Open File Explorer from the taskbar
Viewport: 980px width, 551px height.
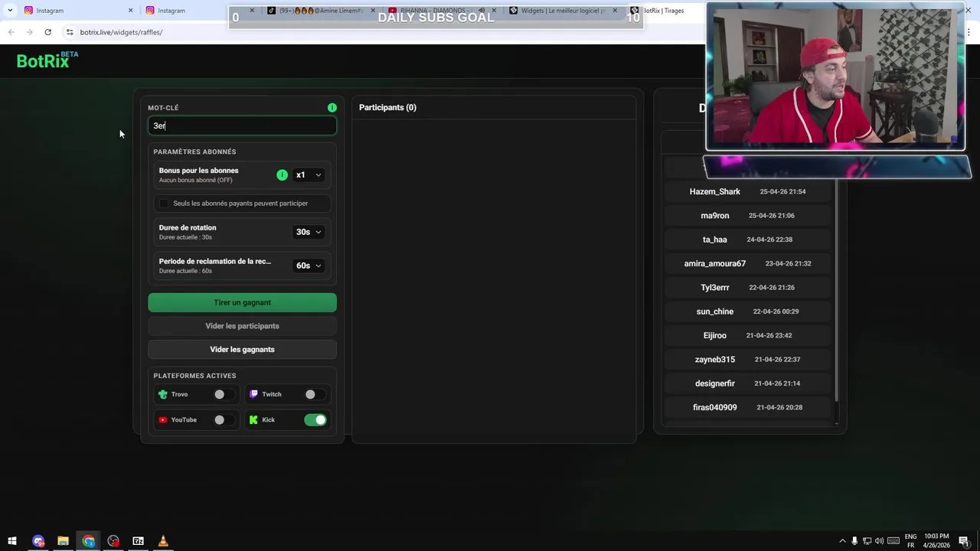point(63,541)
